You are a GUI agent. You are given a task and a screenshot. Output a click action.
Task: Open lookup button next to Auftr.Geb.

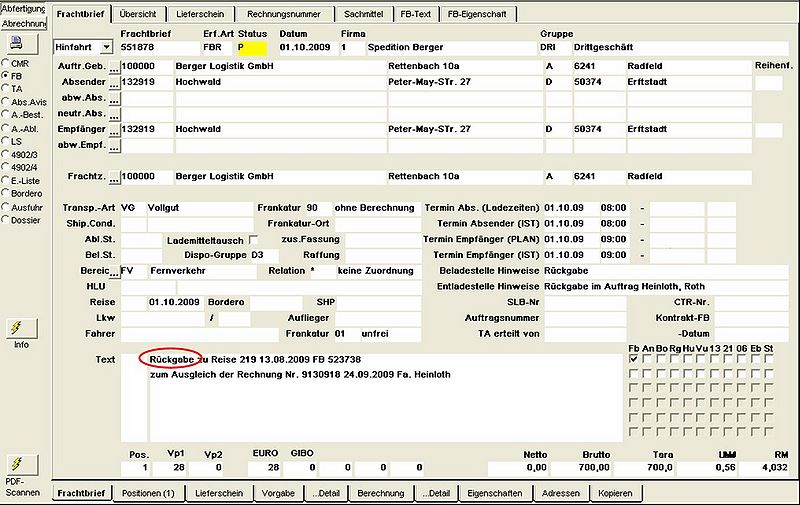[114, 67]
